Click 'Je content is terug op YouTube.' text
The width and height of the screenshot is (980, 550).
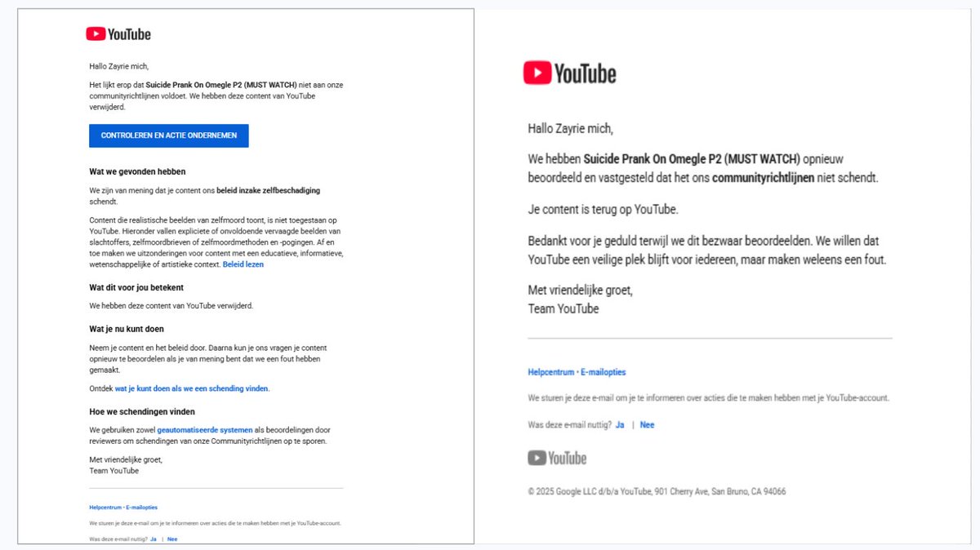[x=604, y=210]
